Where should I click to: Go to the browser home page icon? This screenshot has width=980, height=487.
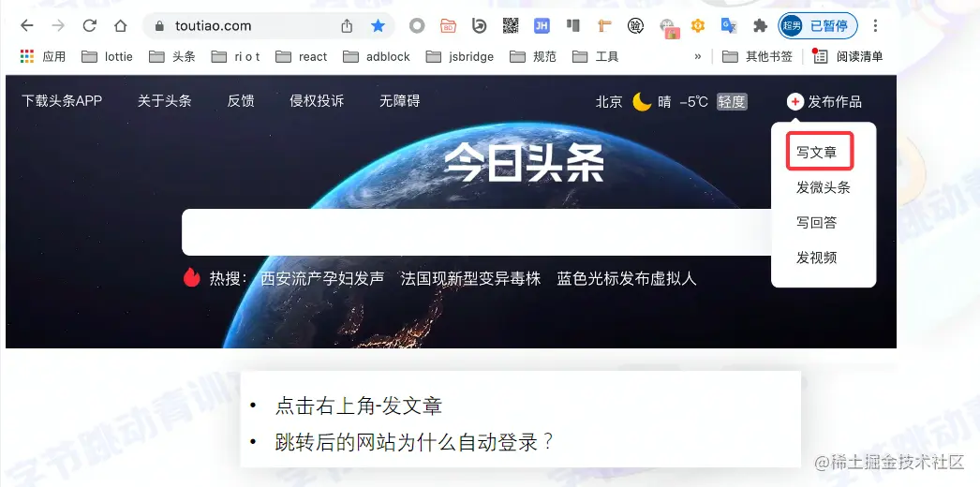point(121,25)
